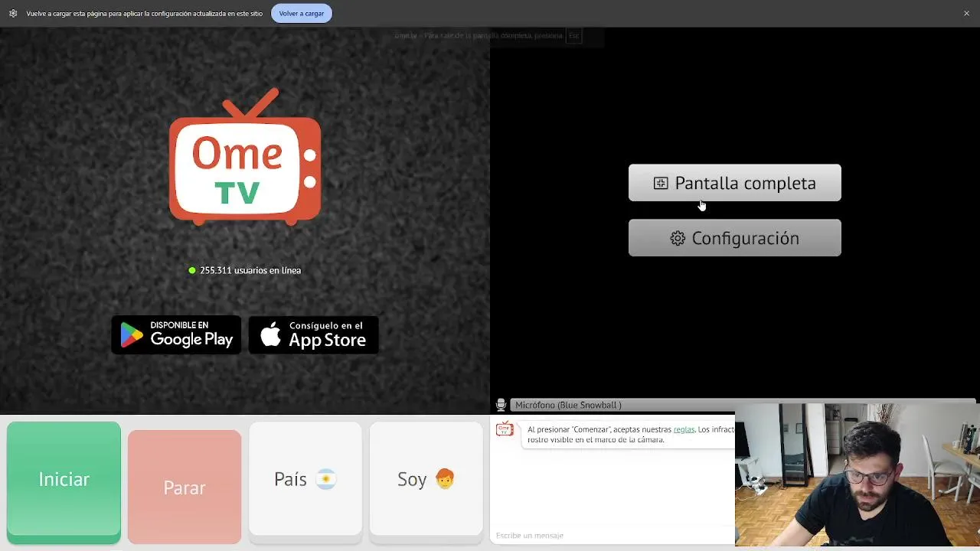Dismiss the reload notification bar
Image resolution: width=980 pixels, height=551 pixels.
coord(966,13)
